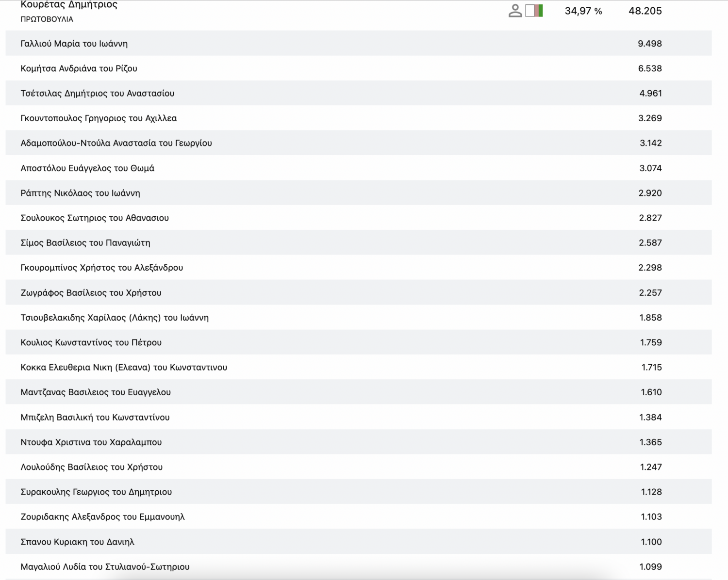
Task: Select Τσιουβελακιδης Χαρίλαος (Λάκης) entry
Action: coord(115,318)
